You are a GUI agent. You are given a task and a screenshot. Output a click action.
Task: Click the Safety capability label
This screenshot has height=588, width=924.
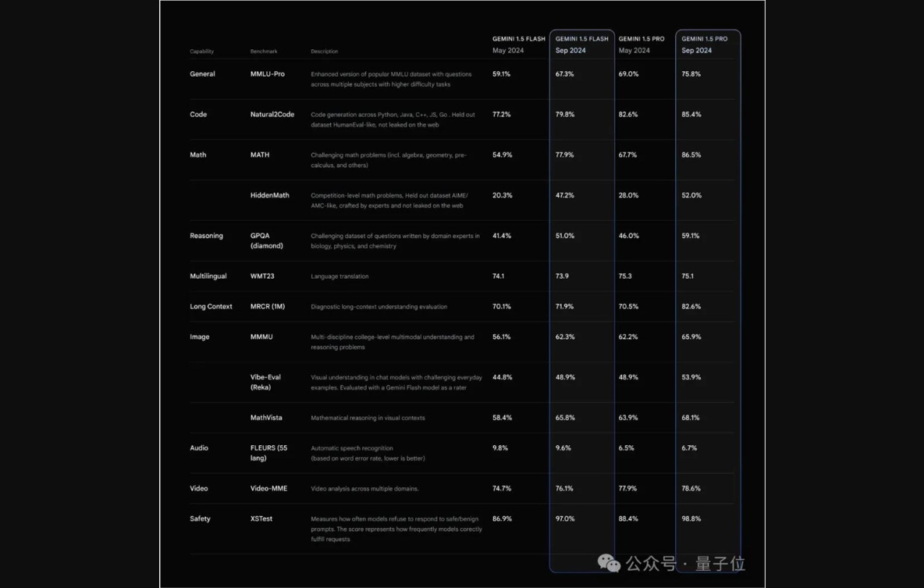click(x=200, y=519)
